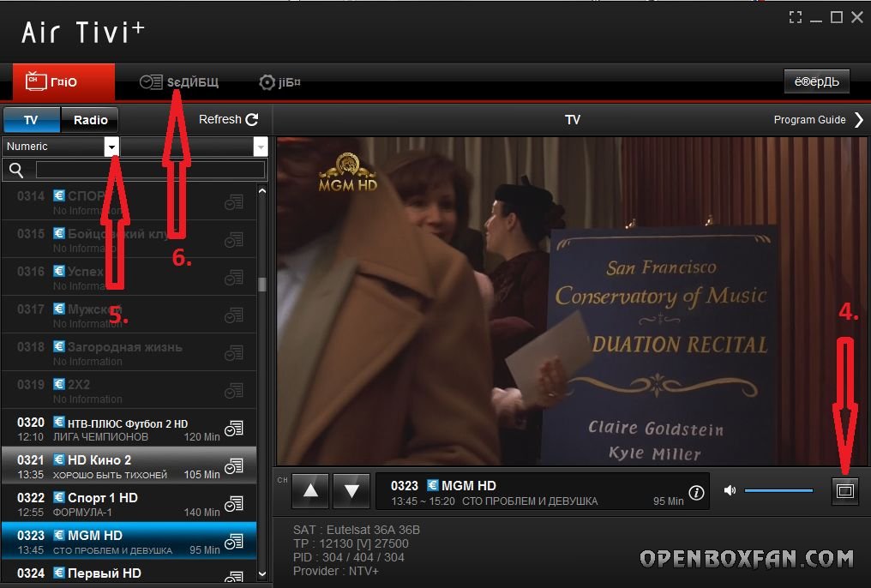Click the ЛИГА ЧЕМПИОНОВ program text
The height and width of the screenshot is (588, 871).
[x=100, y=437]
